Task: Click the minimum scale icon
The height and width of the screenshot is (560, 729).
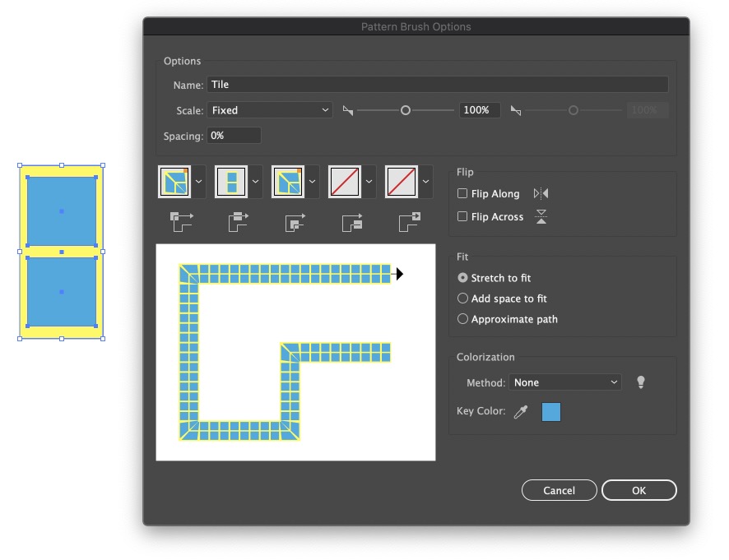Action: click(348, 110)
